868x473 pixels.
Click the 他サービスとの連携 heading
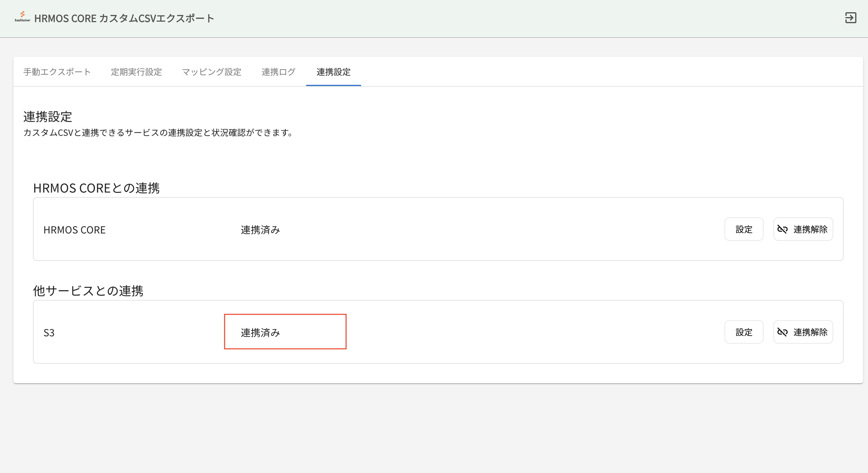(88, 291)
